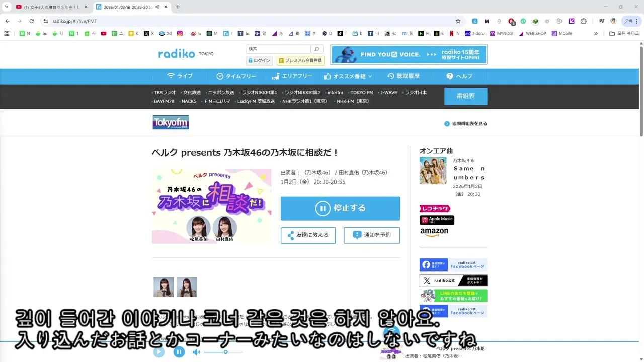Click the address bar URL radiko.jp
The width and height of the screenshot is (644, 362).
(x=74, y=21)
